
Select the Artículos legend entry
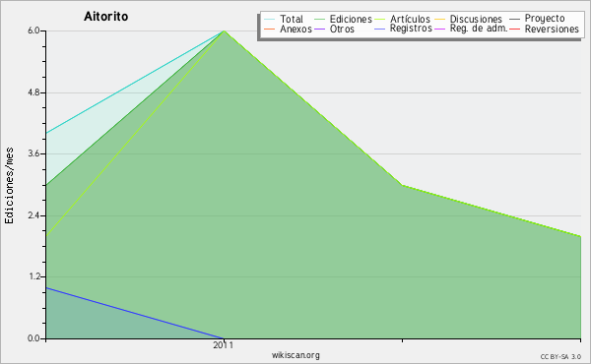[402, 19]
